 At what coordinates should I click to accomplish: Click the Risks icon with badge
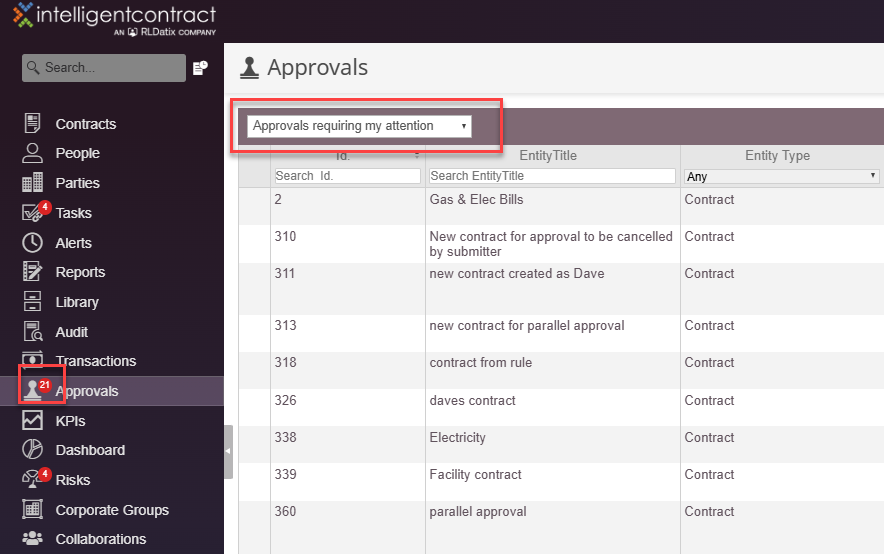pos(35,478)
